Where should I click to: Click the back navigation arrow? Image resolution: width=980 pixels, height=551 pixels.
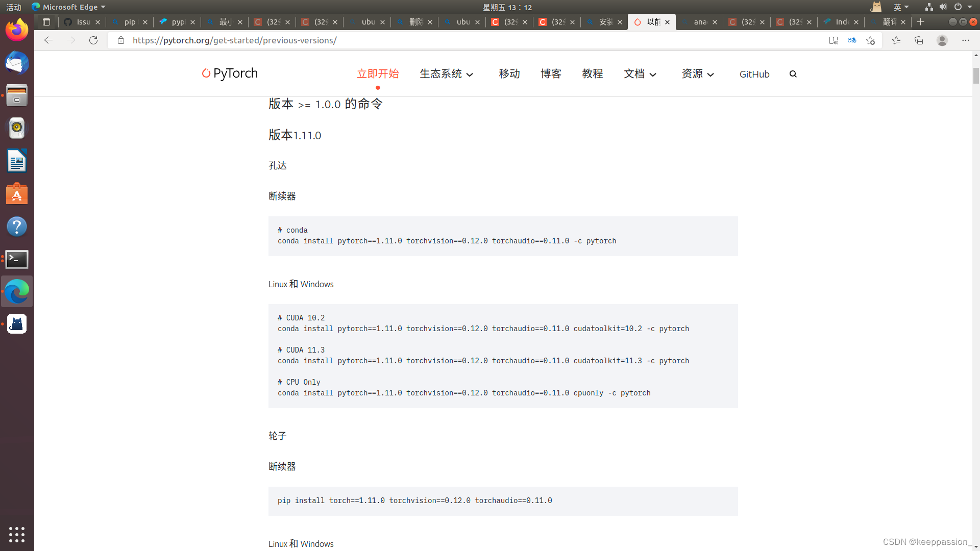[x=48, y=40]
